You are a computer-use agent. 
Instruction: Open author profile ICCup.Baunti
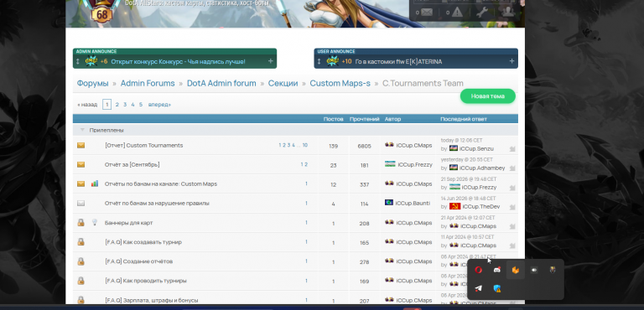click(413, 204)
